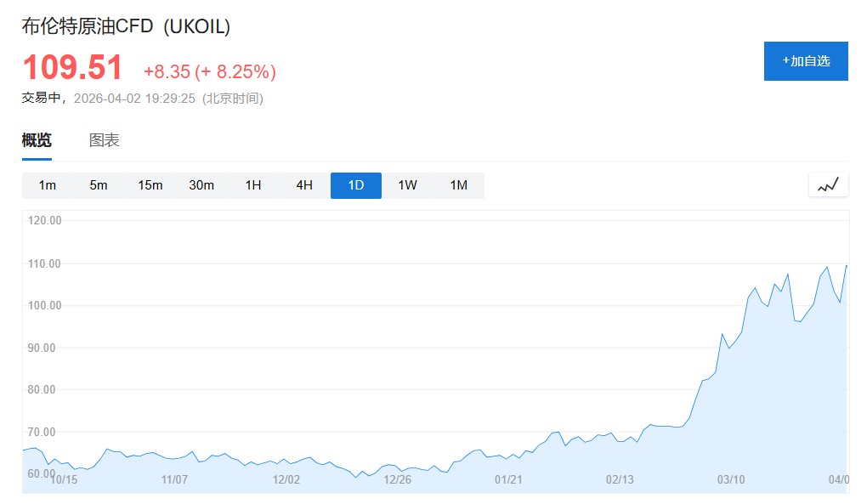The width and height of the screenshot is (867, 504).
Task: Switch chart to 1W interval
Action: [407, 185]
